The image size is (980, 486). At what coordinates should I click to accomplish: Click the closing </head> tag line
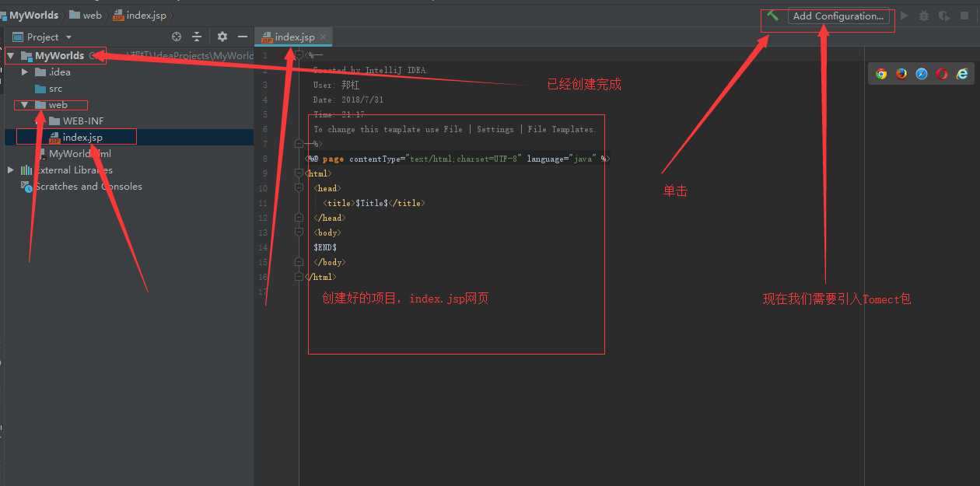[x=330, y=218]
